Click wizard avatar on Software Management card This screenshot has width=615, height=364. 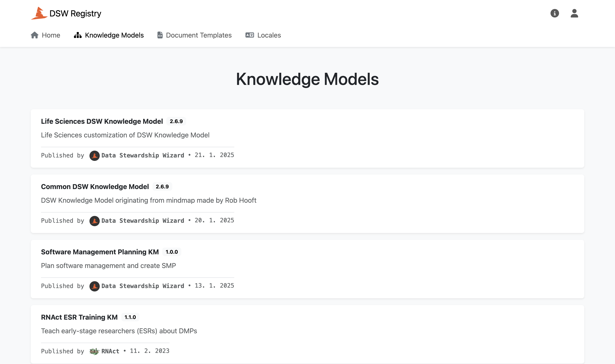94,286
